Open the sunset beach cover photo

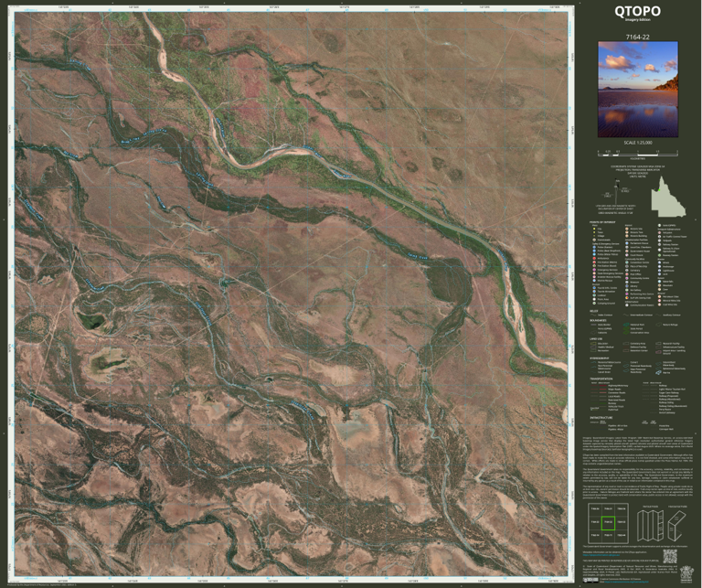tap(637, 90)
